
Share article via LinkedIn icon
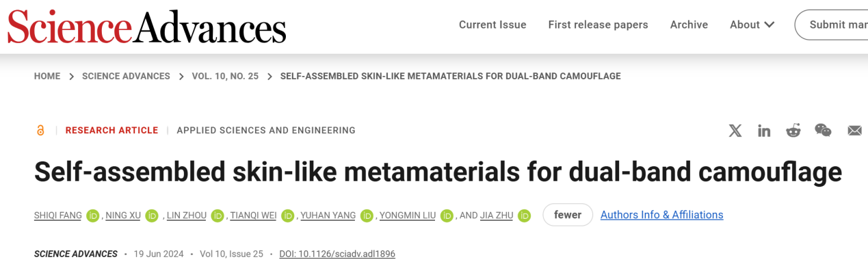point(764,131)
